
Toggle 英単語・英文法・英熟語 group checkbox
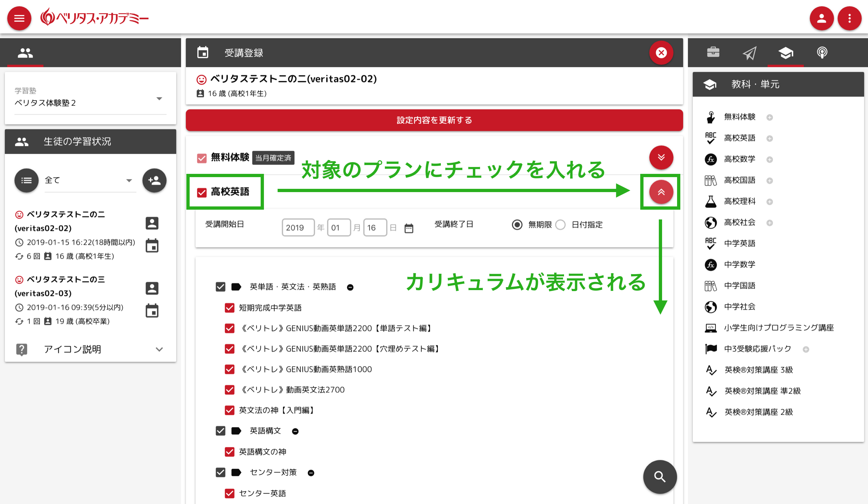point(221,287)
